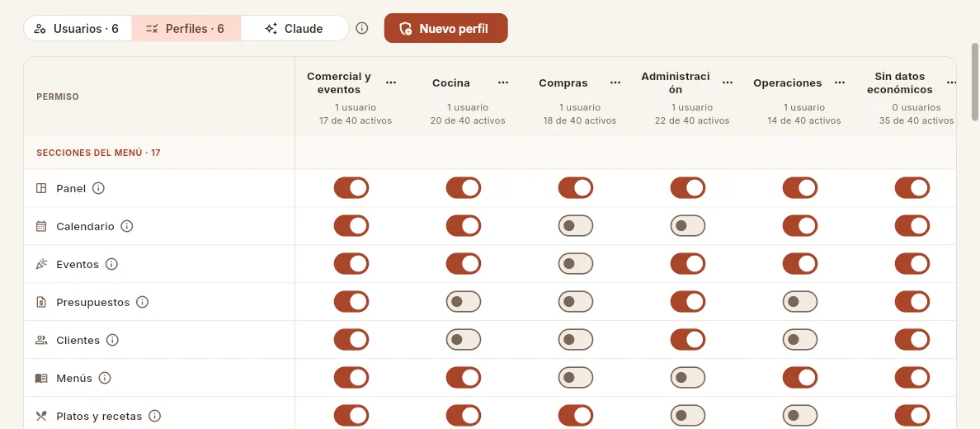Click the Calendario calendar icon

(41, 226)
